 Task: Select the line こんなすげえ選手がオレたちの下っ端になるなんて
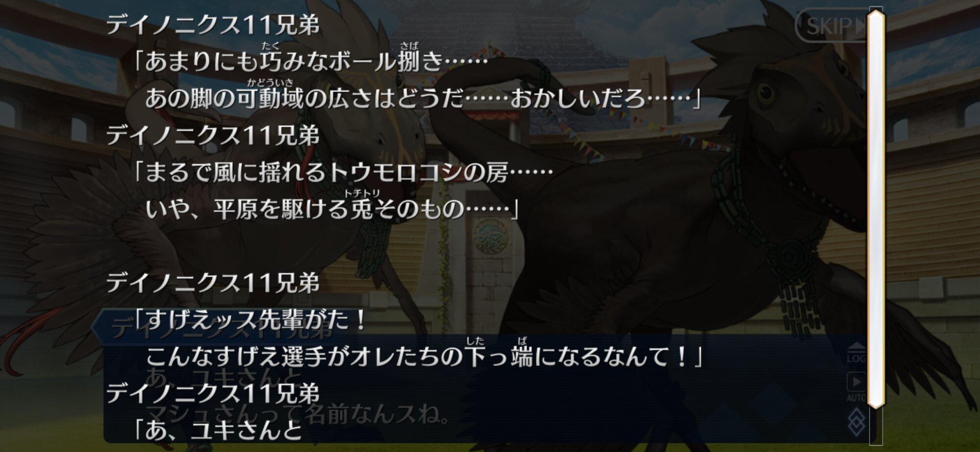click(x=423, y=357)
